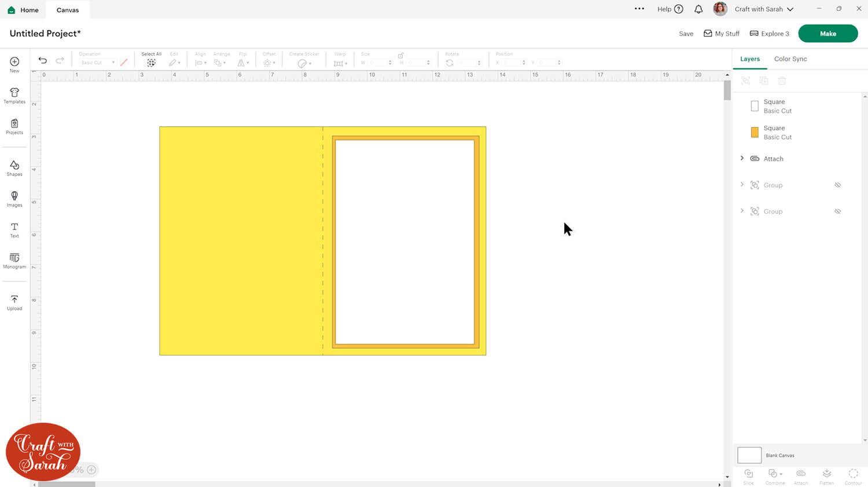Select the white rectangle on the canvas
868x487 pixels.
tap(404, 242)
